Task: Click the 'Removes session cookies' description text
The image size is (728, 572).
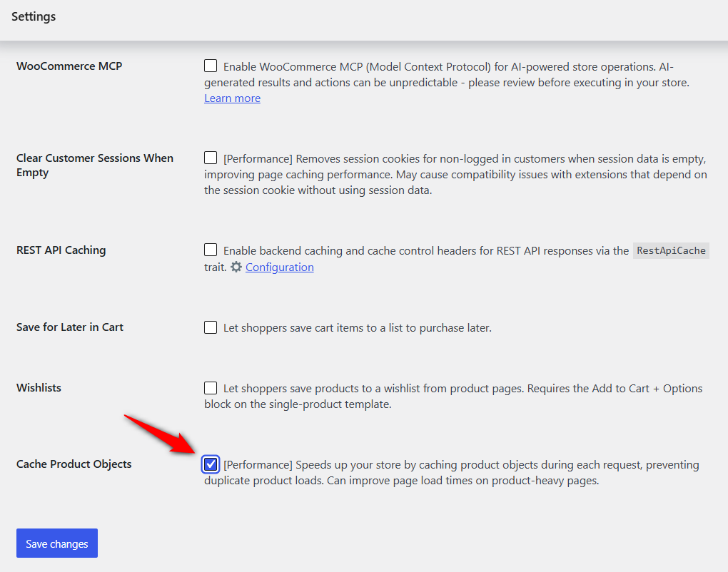Action: coord(455,175)
